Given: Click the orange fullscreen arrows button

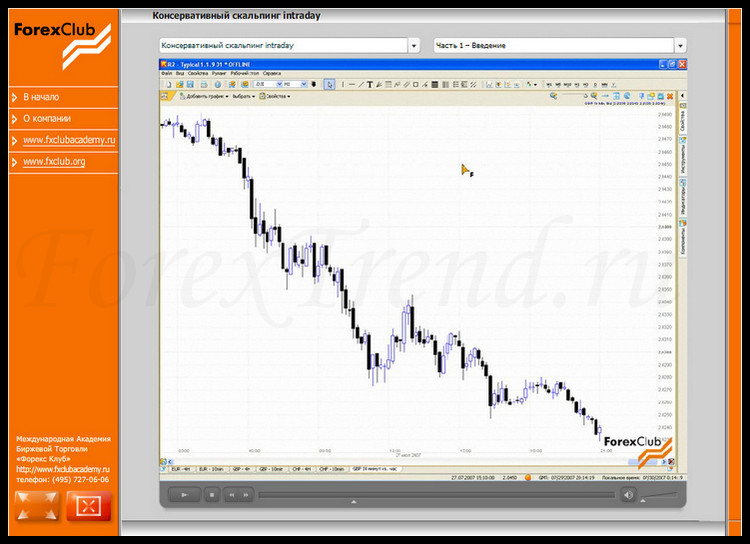Looking at the screenshot, I should [x=37, y=506].
